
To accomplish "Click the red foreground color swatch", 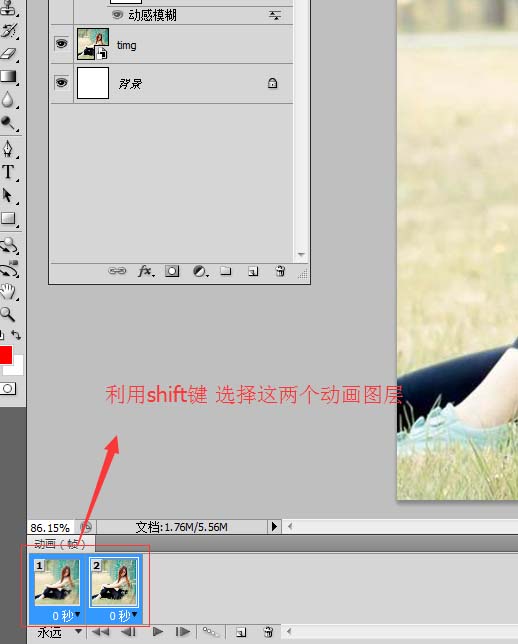I will click(x=5, y=355).
